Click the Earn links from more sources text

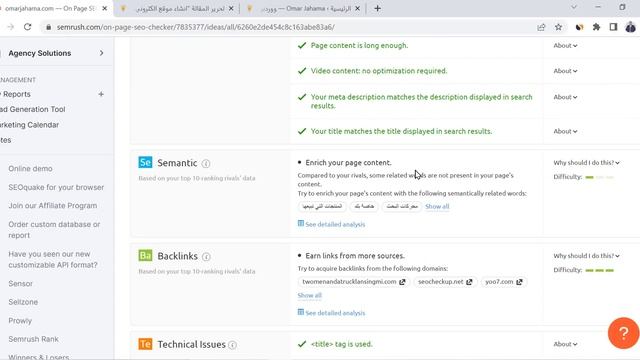tap(355, 256)
